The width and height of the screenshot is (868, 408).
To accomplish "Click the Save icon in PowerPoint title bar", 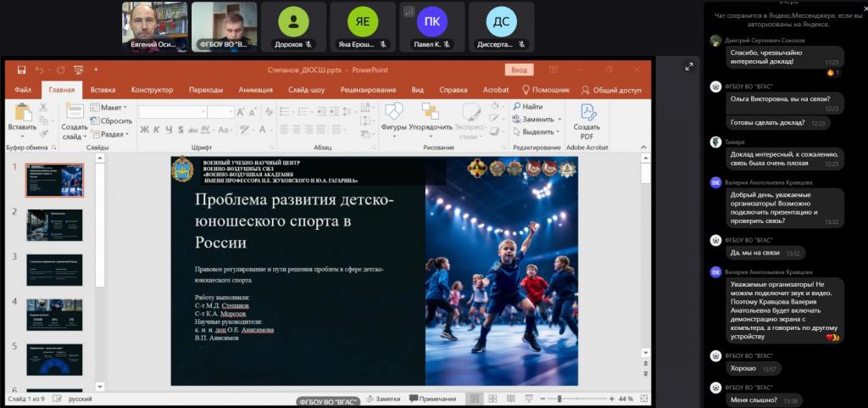I will [21, 70].
